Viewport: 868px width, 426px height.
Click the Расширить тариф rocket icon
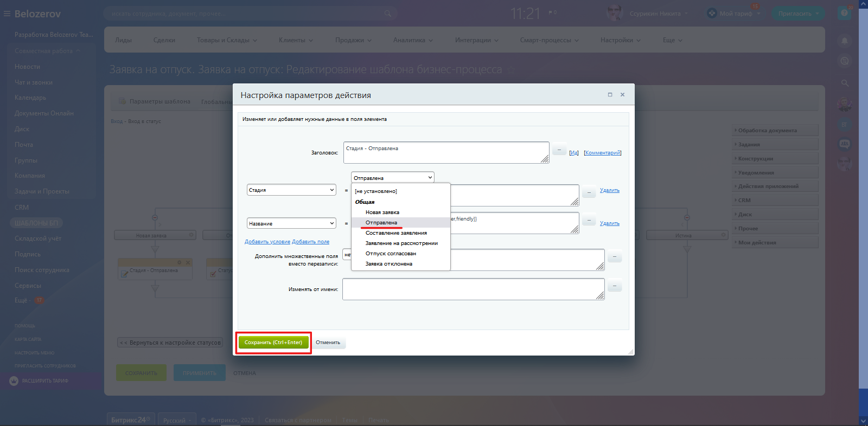click(14, 381)
